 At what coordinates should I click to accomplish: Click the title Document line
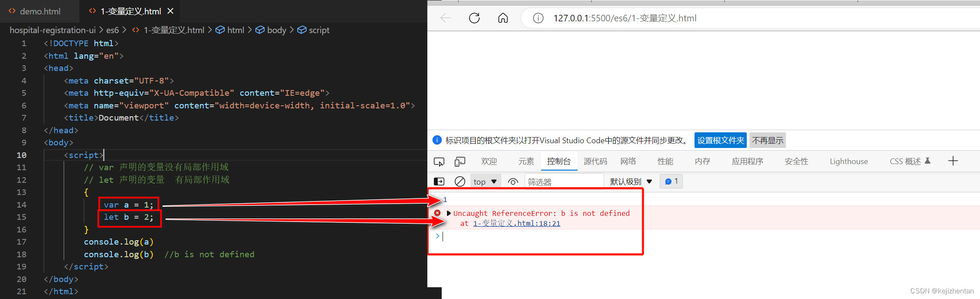tap(121, 118)
